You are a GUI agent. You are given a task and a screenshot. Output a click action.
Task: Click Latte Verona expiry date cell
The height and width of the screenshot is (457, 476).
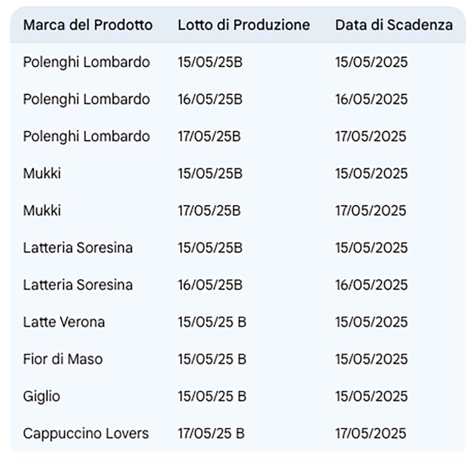click(371, 322)
